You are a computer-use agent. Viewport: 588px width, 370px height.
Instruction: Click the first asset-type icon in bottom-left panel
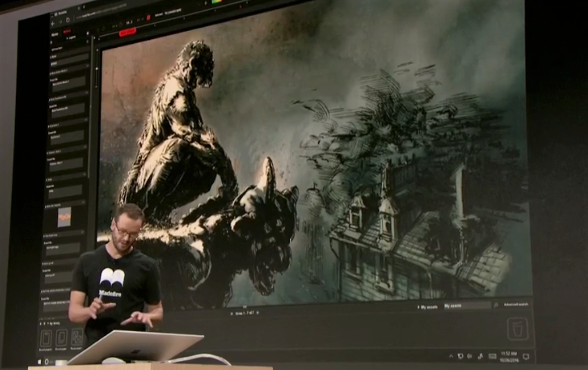click(46, 338)
